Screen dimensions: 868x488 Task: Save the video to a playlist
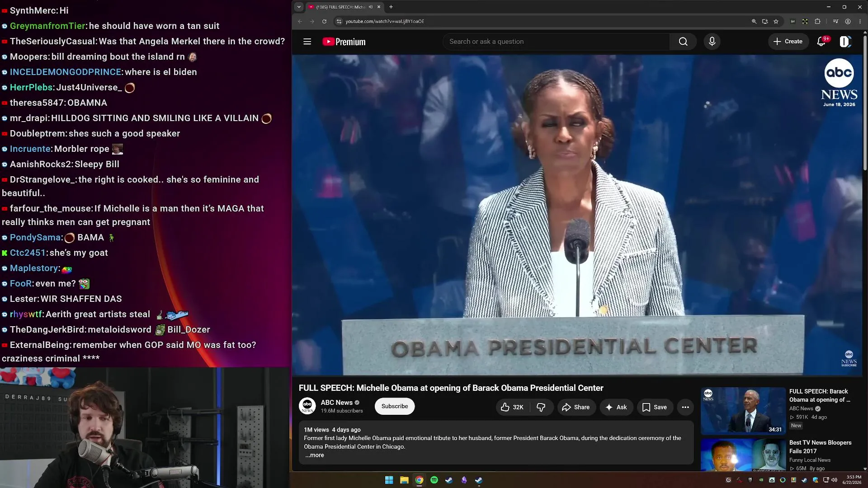655,407
